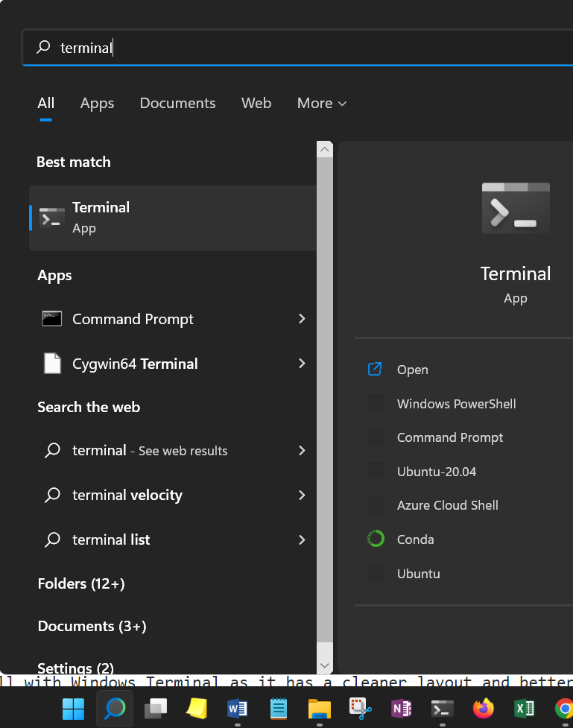Screen dimensions: 573x728
Task: Expand the Command Prompt result chevron
Action: pos(302,318)
